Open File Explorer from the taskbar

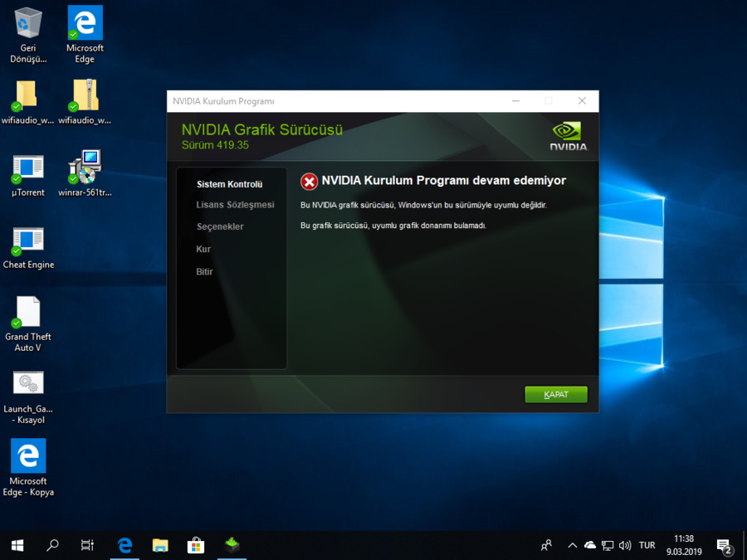pyautogui.click(x=160, y=545)
